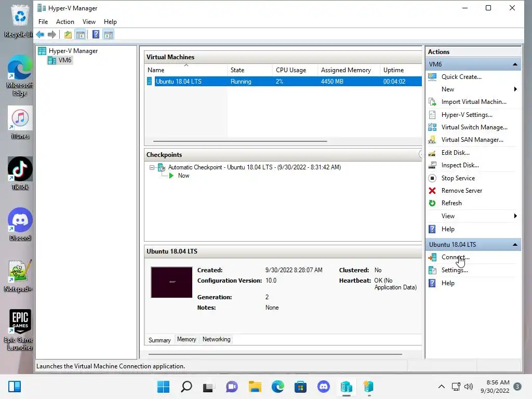The image size is (532, 399).
Task: Click the Forward arrow toolbar icon
Action: tap(52, 34)
